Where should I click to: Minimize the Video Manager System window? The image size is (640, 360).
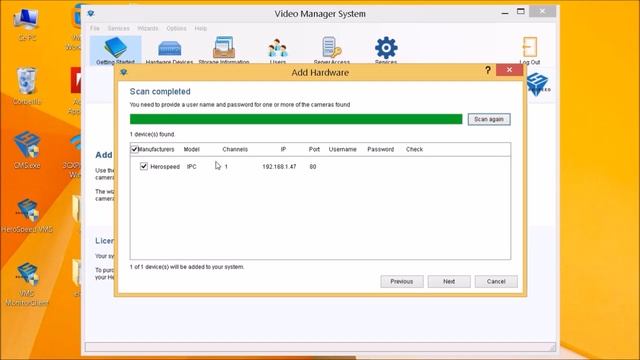(505, 12)
